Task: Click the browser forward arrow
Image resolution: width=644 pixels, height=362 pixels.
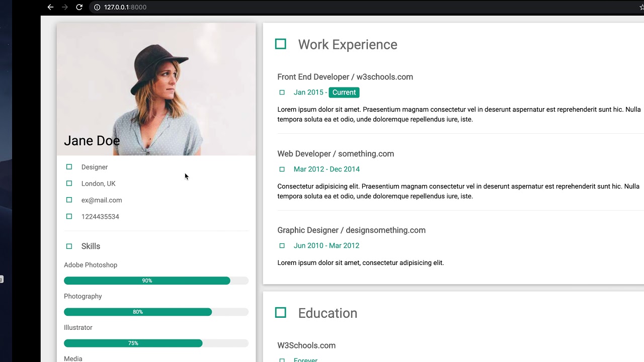Action: (x=64, y=7)
